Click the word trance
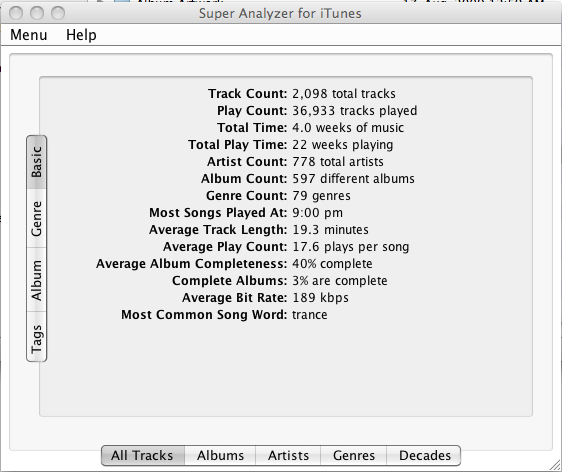The image size is (562, 472). (x=310, y=315)
